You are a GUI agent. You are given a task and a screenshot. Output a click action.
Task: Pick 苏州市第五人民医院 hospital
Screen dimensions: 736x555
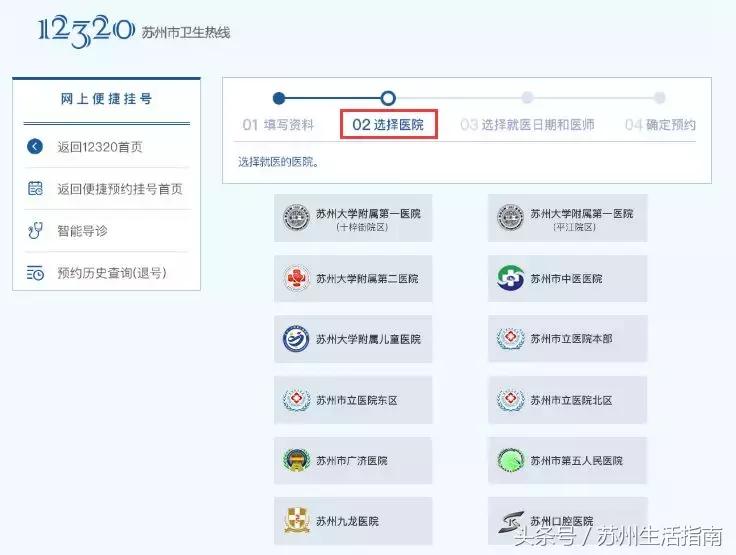click(567, 460)
